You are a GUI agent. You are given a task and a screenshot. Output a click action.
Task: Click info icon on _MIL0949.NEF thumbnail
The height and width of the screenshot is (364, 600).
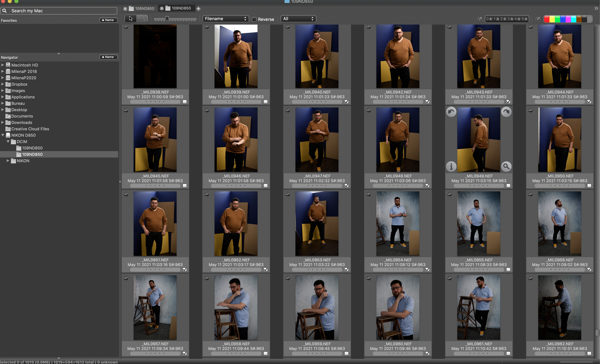pyautogui.click(x=451, y=167)
